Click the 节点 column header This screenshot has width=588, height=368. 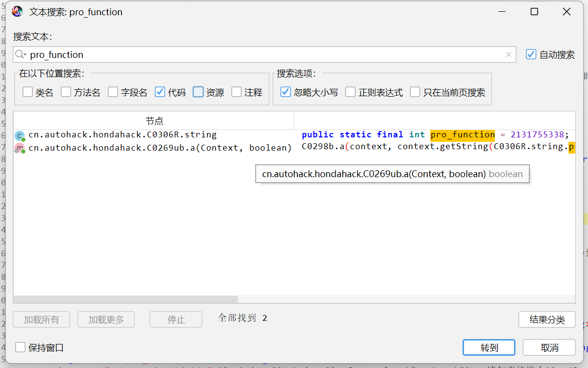pyautogui.click(x=154, y=121)
